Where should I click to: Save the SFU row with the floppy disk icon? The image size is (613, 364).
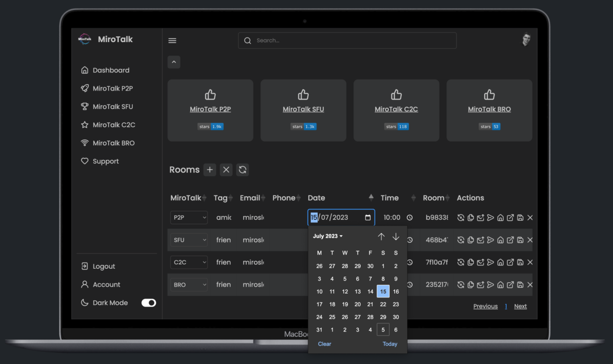point(520,240)
